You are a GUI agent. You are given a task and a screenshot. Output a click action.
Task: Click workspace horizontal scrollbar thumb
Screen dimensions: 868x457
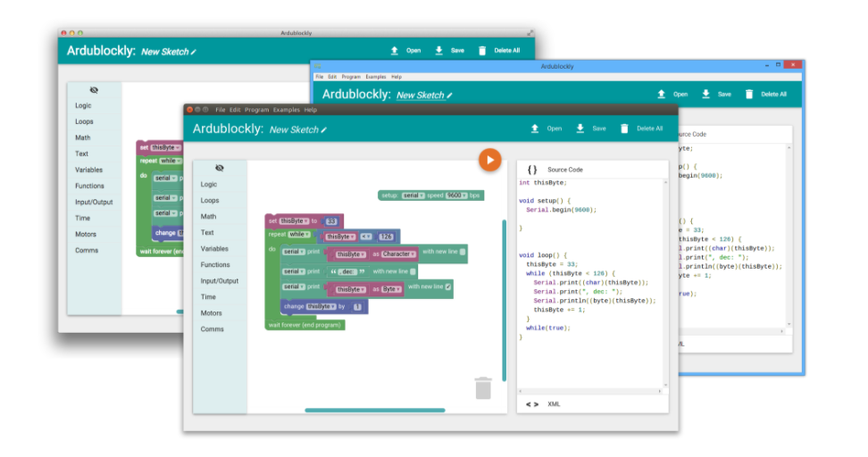[375, 410]
